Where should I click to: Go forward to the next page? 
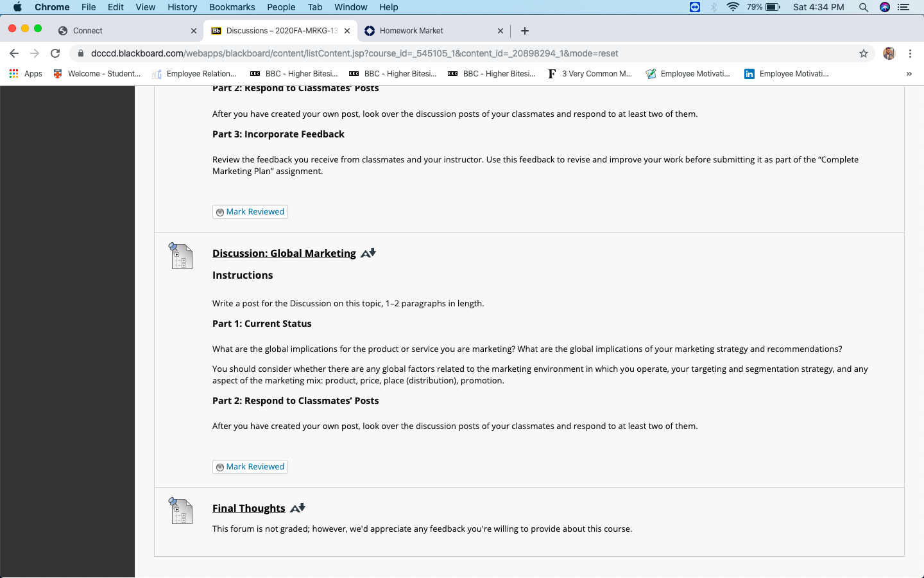[35, 53]
